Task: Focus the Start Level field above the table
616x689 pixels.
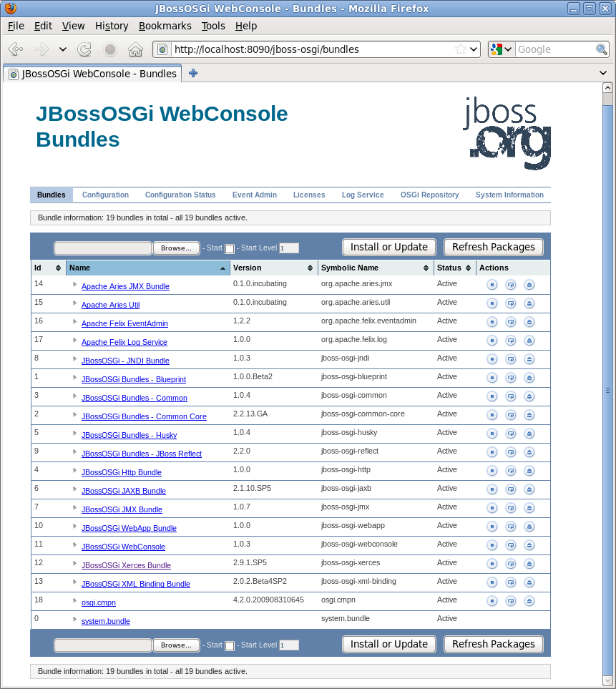Action: coord(288,248)
